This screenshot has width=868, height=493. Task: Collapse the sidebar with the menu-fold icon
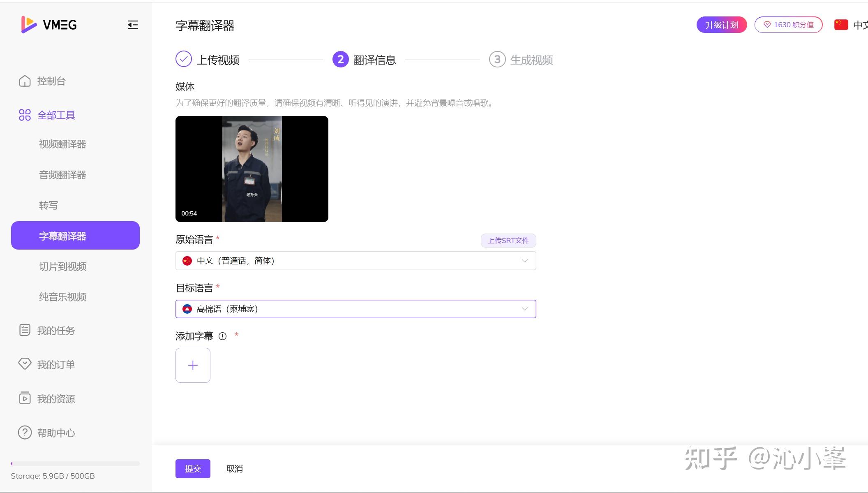[x=132, y=25]
